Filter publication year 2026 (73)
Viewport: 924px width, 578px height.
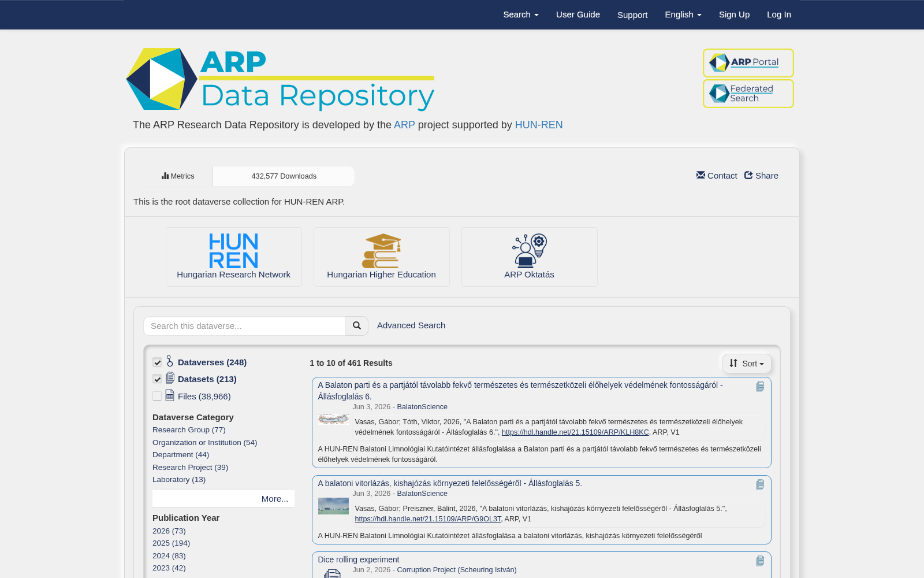tap(169, 531)
